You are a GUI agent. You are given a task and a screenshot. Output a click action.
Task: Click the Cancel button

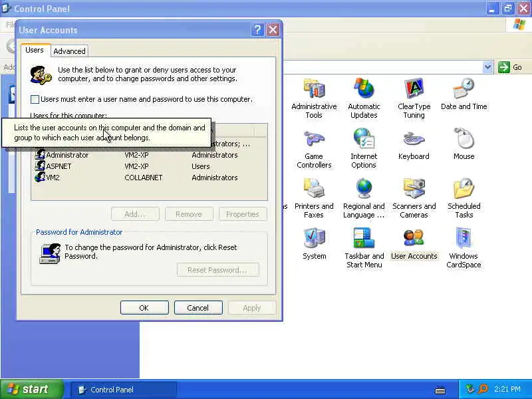pos(198,308)
